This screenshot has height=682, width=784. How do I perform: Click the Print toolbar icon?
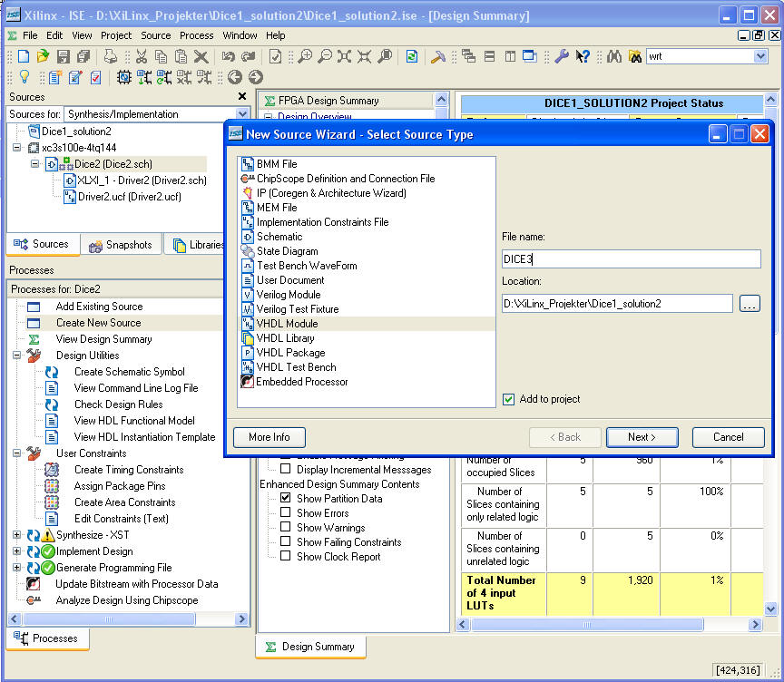(110, 56)
